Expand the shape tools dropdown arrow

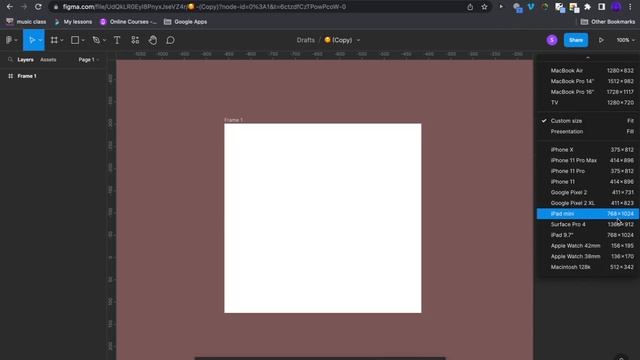click(x=83, y=40)
